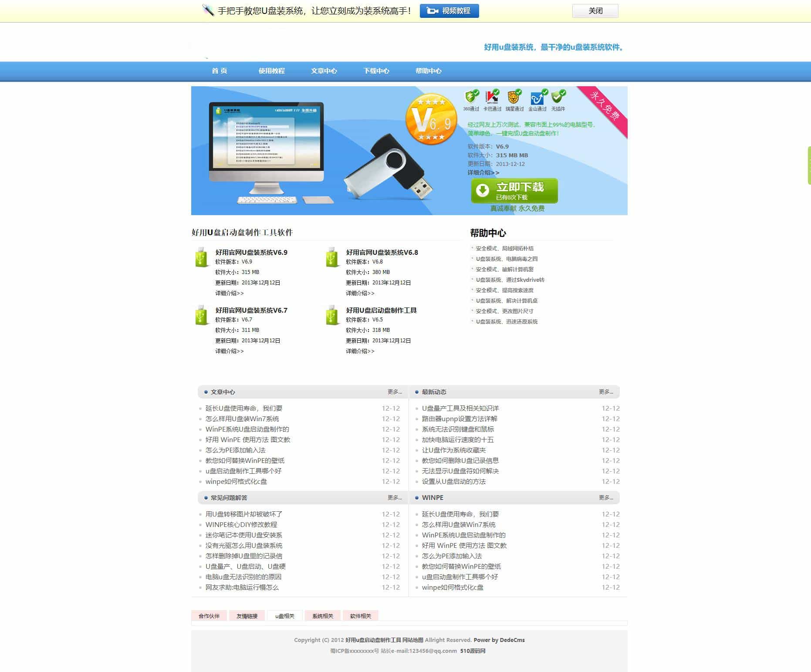
Task: Open the 510源码网 footer link
Action: click(x=473, y=651)
